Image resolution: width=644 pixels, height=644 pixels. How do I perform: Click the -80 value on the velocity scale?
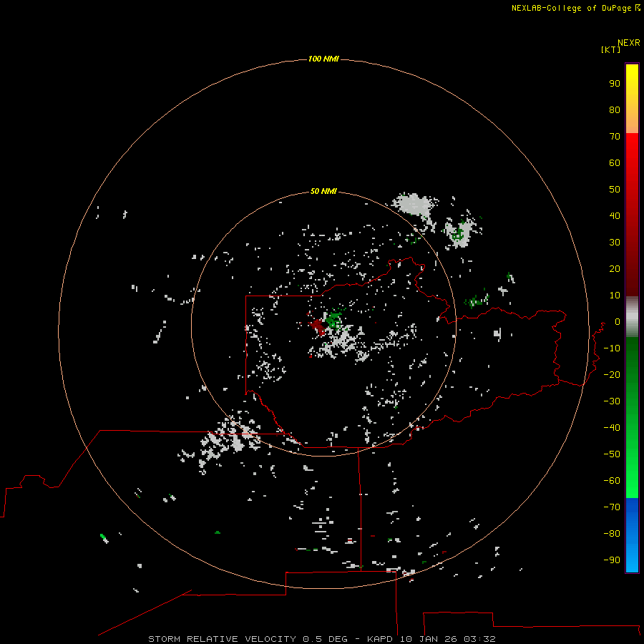click(612, 534)
